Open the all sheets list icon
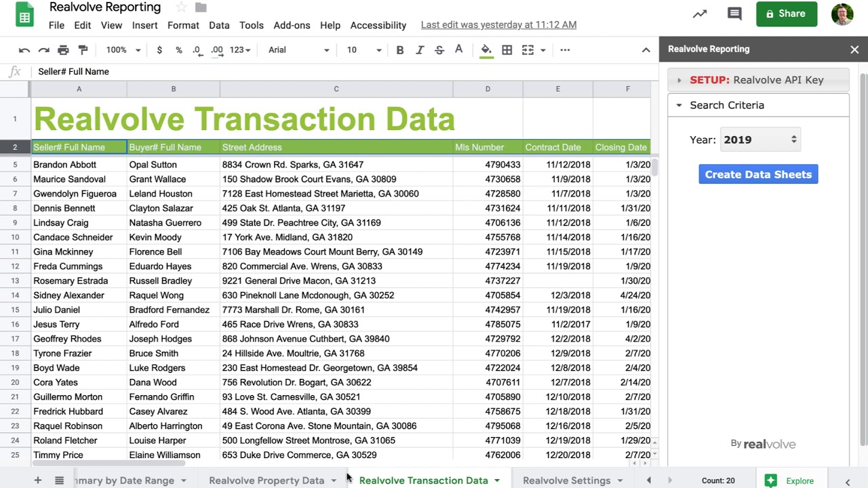This screenshot has width=868, height=488. pyautogui.click(x=60, y=481)
